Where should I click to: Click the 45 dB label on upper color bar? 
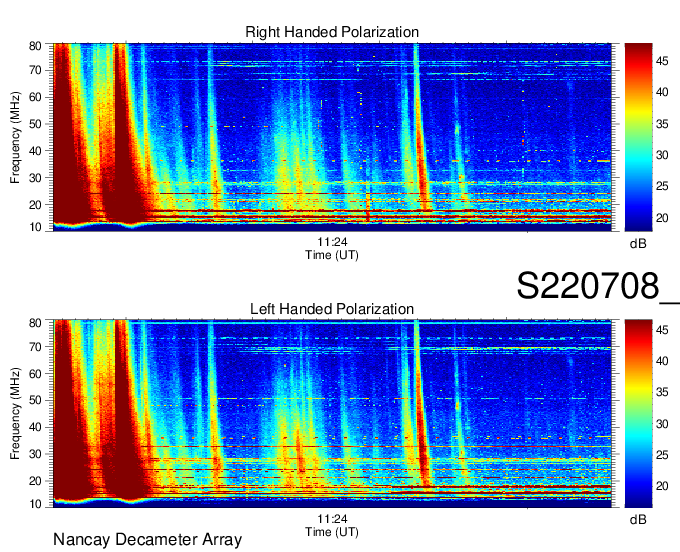tap(662, 61)
